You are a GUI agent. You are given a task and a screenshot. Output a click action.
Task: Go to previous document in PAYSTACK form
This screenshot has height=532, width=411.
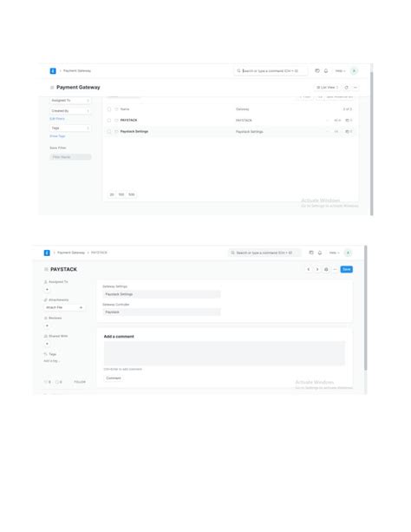(x=309, y=269)
